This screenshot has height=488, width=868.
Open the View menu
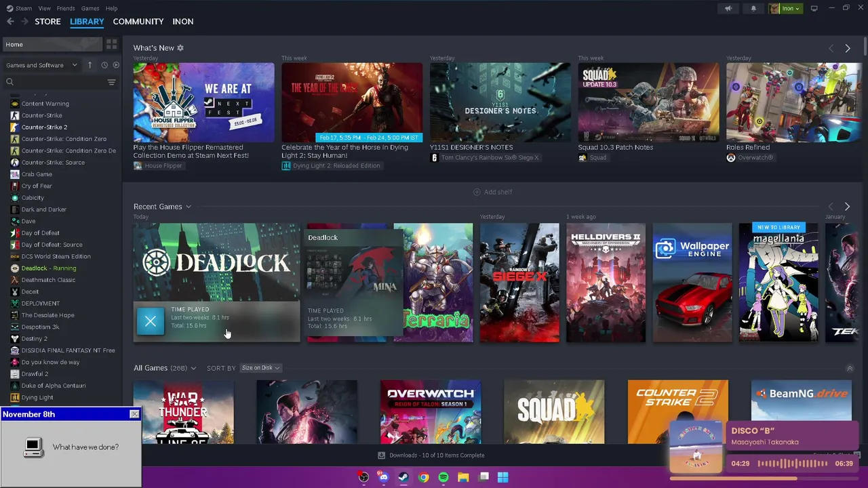point(44,8)
